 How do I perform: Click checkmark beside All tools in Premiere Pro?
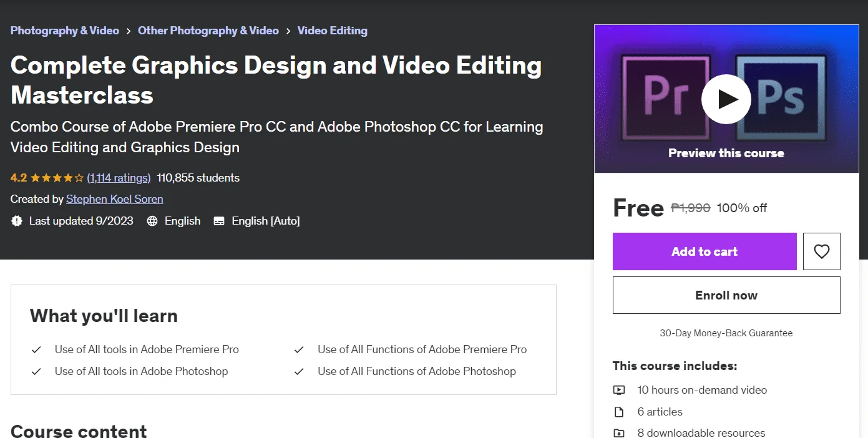(x=36, y=349)
